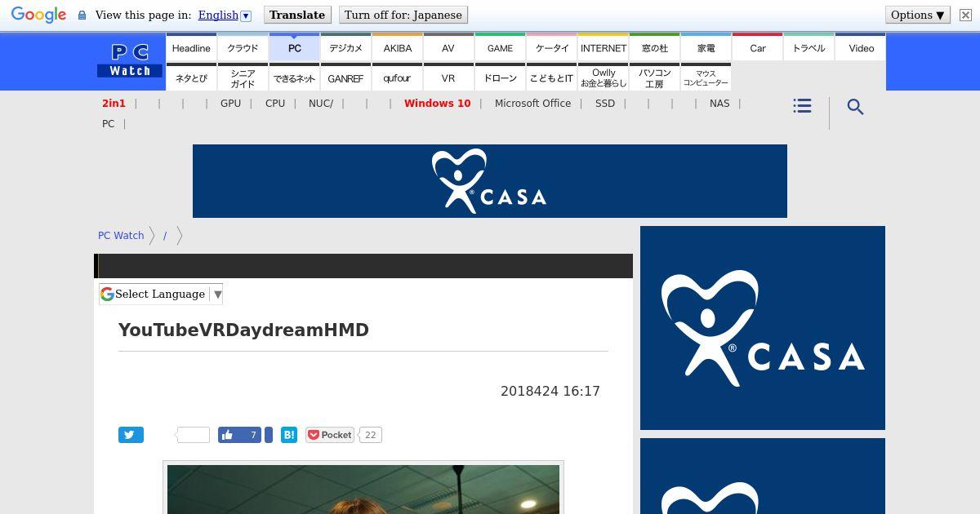Click the Windows 10 topic link

coord(437,104)
